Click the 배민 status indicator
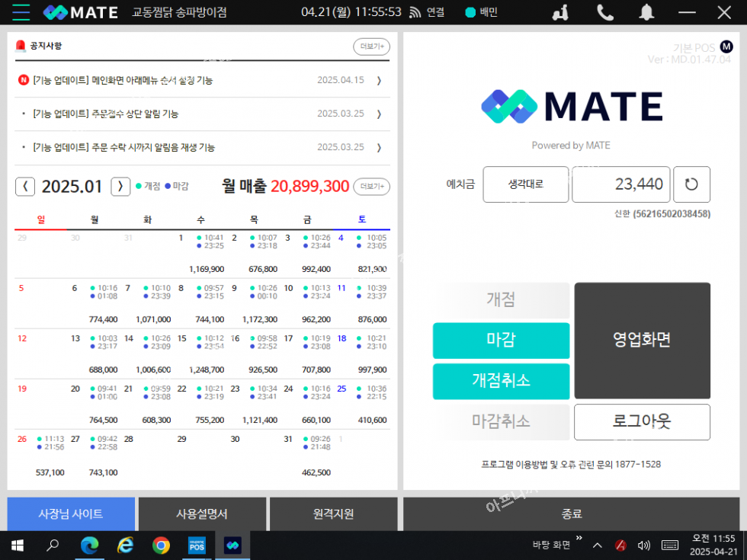This screenshot has width=747, height=560. click(481, 12)
